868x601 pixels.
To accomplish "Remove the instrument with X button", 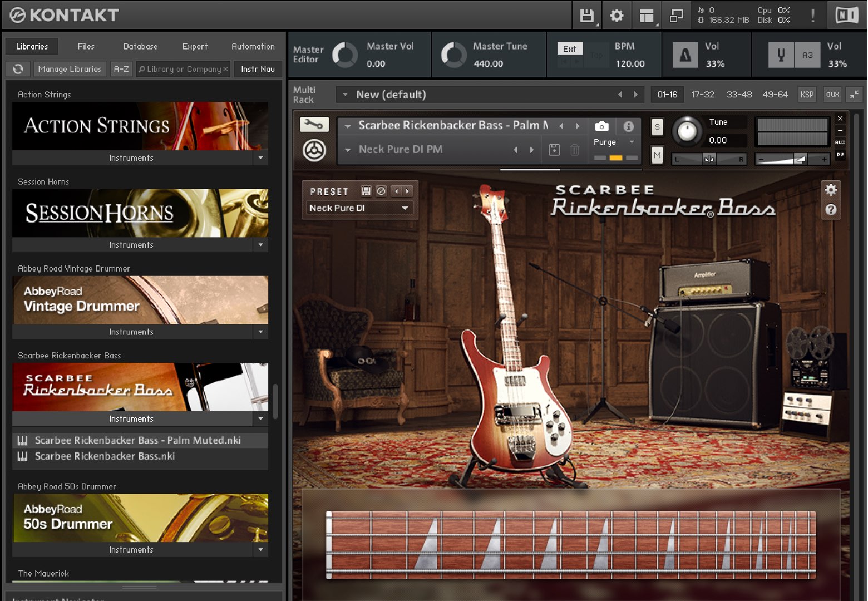I will click(840, 119).
